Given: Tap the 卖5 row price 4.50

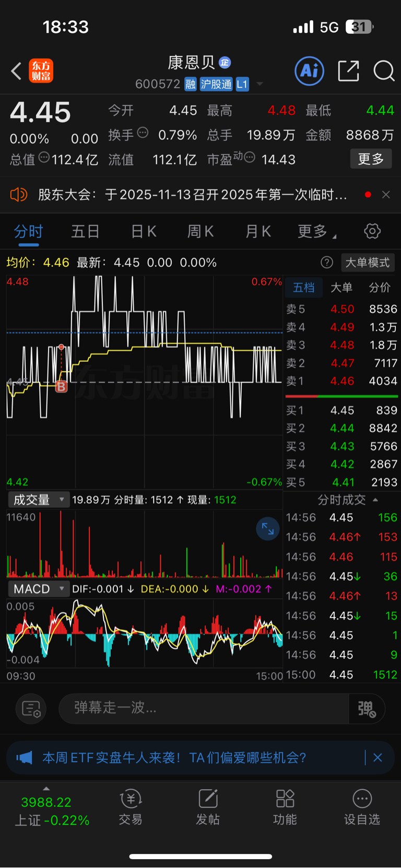Looking at the screenshot, I should (342, 309).
